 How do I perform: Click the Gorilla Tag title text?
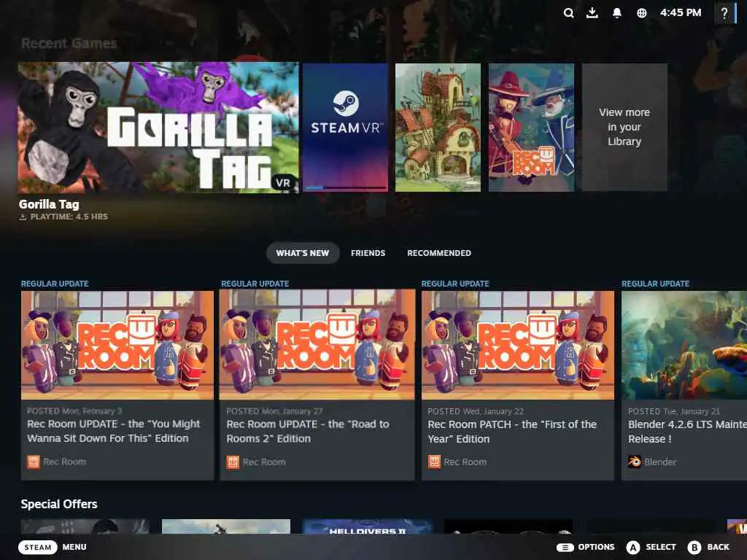coord(49,204)
